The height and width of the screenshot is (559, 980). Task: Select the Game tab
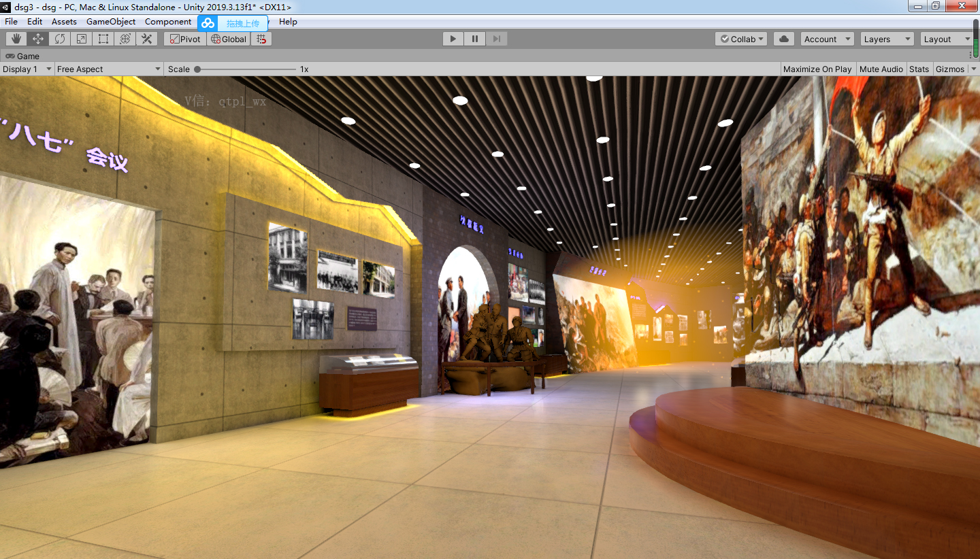pos(22,56)
